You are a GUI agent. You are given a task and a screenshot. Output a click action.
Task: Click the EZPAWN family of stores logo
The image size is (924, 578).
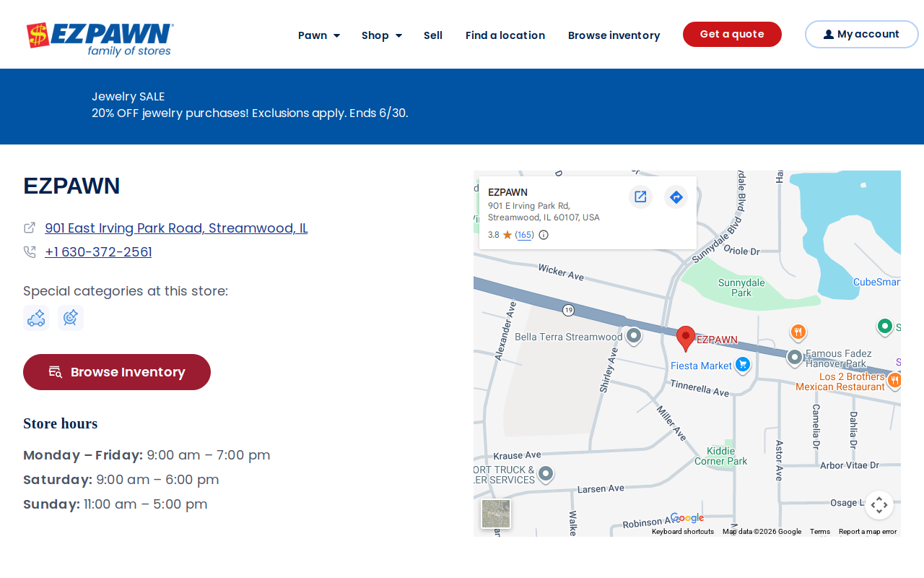(100, 40)
